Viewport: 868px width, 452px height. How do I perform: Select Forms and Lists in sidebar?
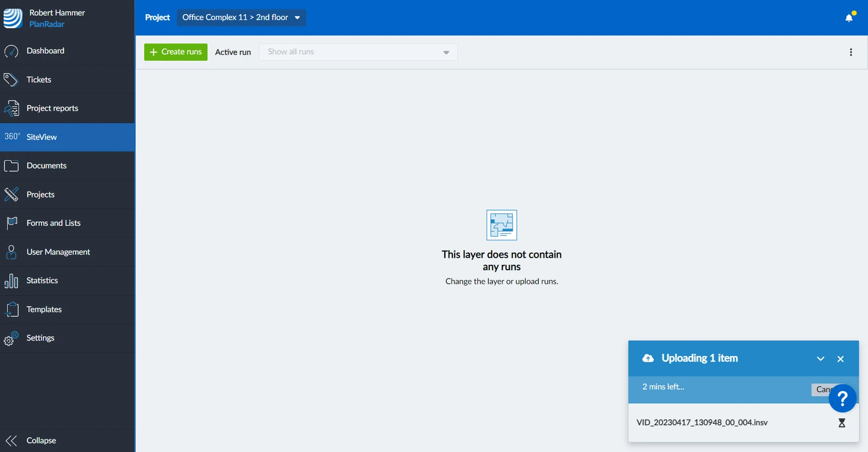click(67, 223)
